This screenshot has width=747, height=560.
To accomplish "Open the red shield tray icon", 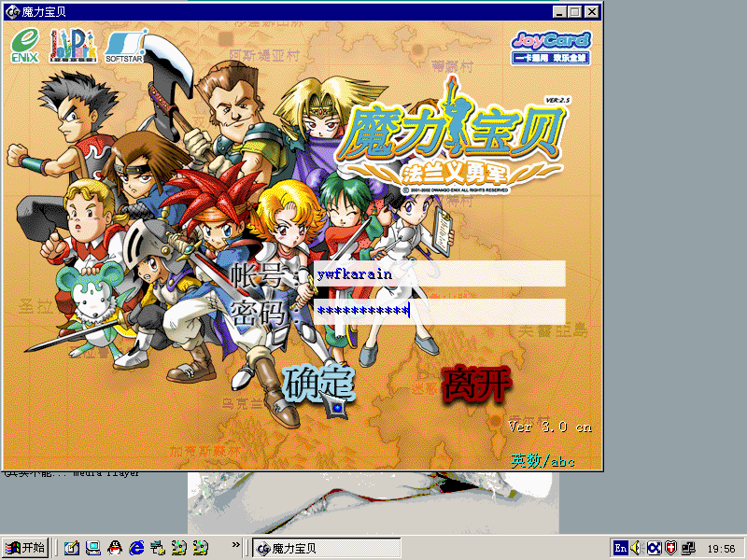I will (x=670, y=548).
